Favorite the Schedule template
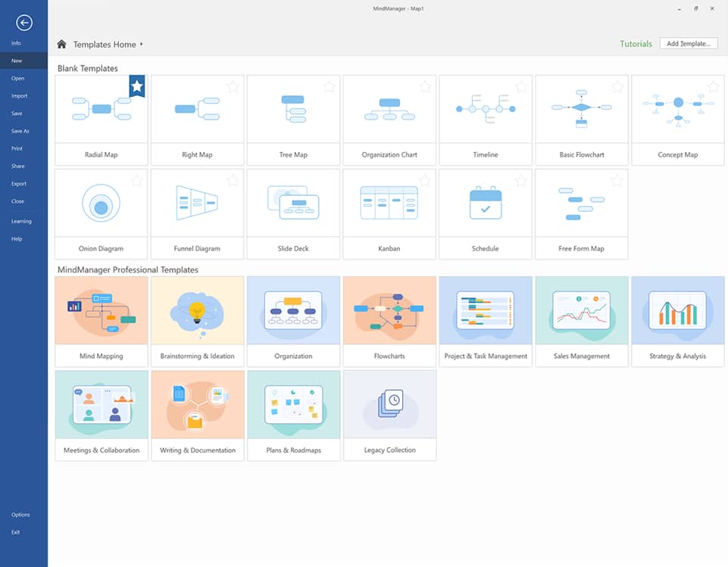This screenshot has height=567, width=728. [x=520, y=180]
